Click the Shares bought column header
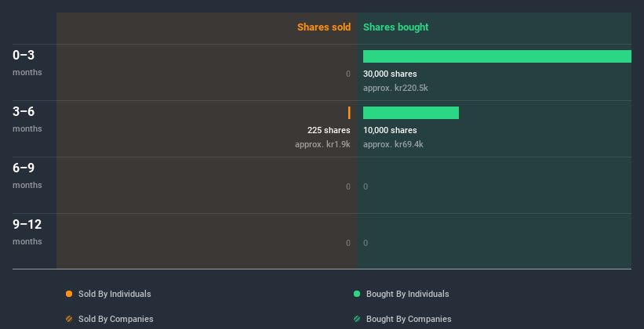644x329 pixels. click(395, 27)
